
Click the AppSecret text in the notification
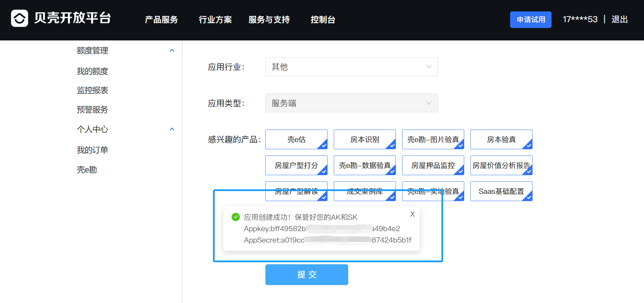[x=328, y=240]
